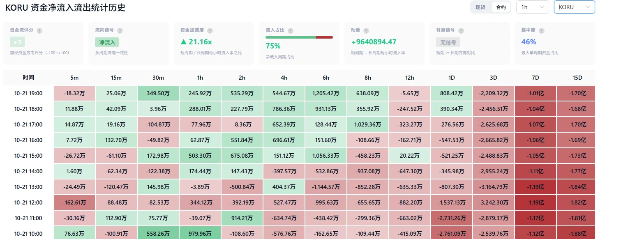The width and height of the screenshot is (644, 239).
Task: Click the 时间 column header
Action: (28, 78)
